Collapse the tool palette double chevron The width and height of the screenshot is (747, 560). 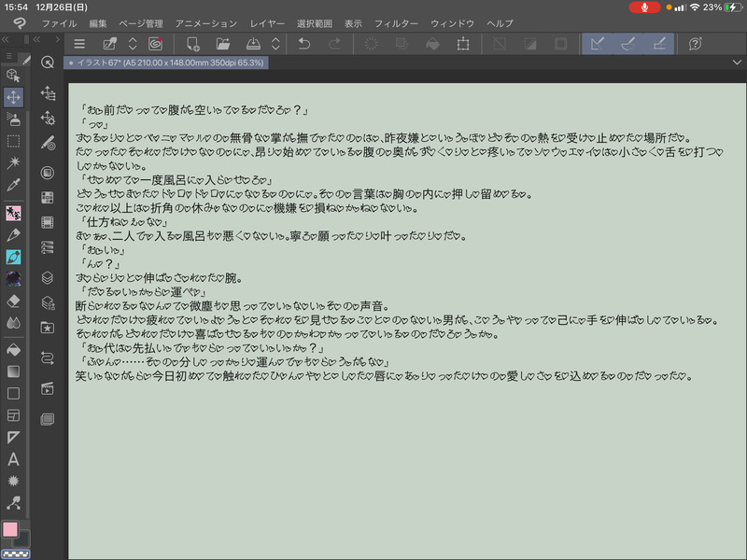pyautogui.click(x=6, y=39)
